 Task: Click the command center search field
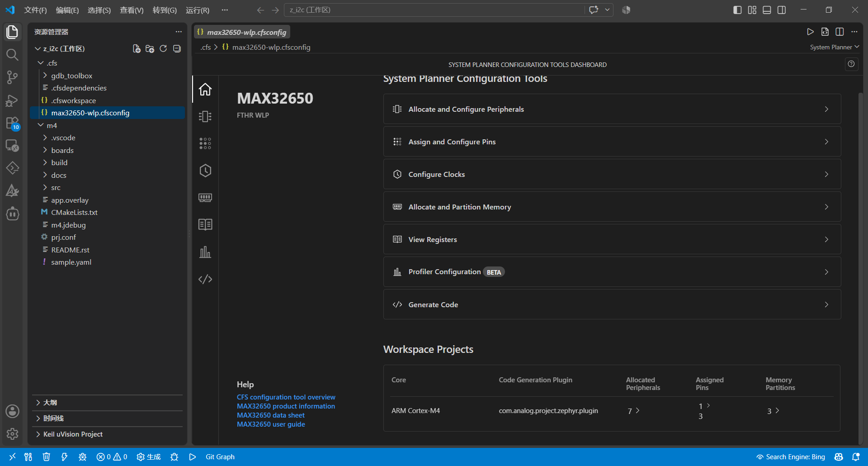[x=434, y=10]
